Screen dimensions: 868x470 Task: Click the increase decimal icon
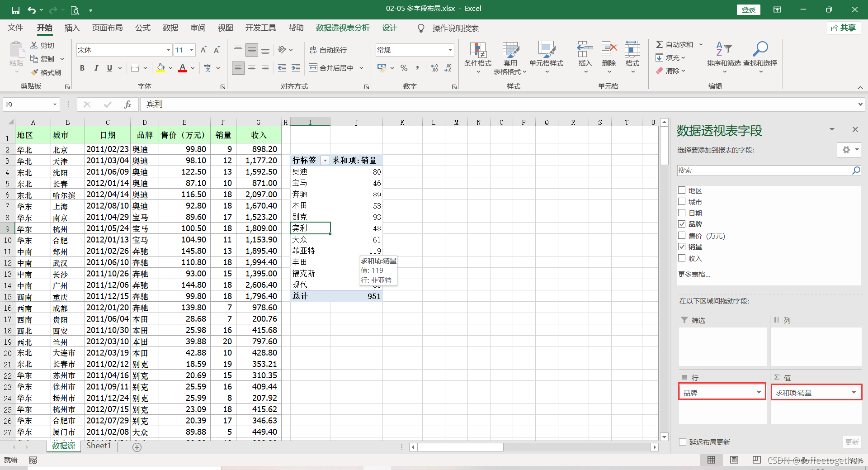point(434,68)
